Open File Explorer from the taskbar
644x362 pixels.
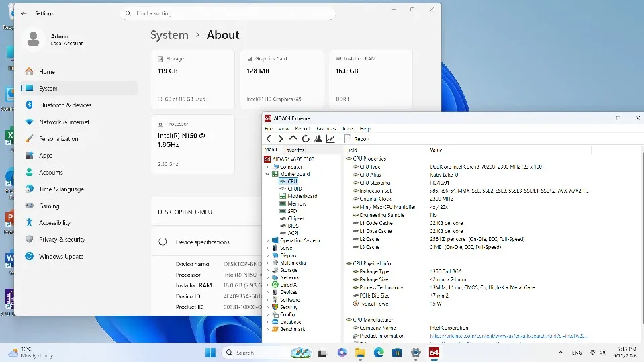tap(360, 353)
